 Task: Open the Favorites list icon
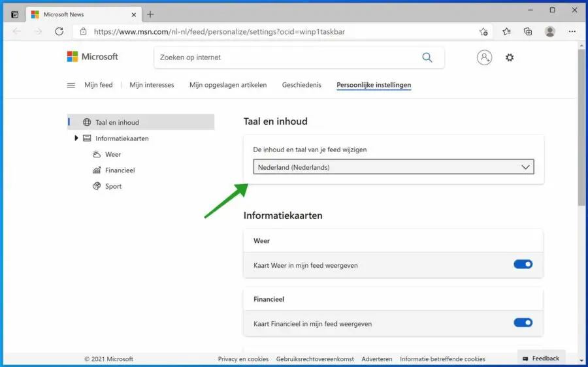point(506,32)
